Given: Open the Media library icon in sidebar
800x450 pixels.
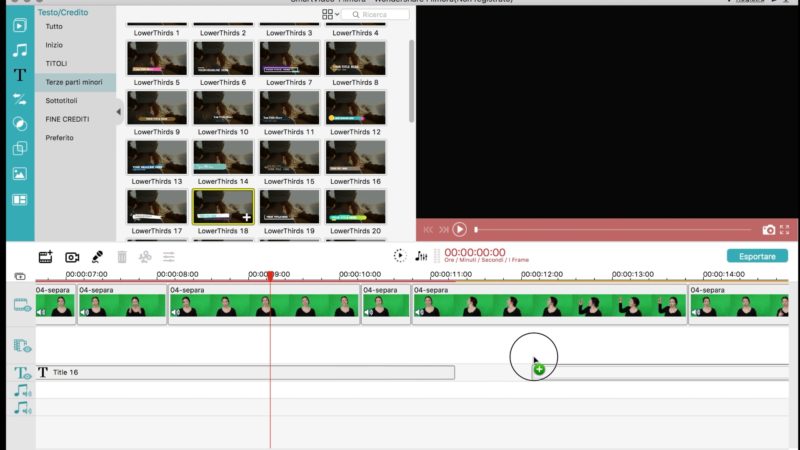Looking at the screenshot, I should [x=19, y=24].
